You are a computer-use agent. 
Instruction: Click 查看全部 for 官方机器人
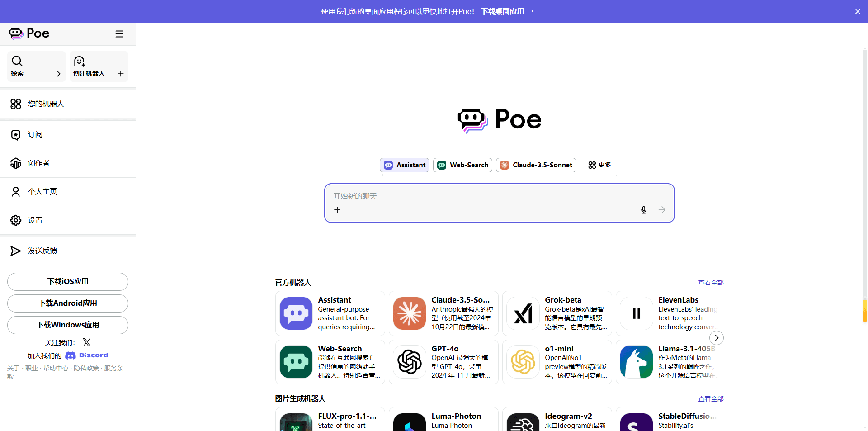click(x=711, y=283)
